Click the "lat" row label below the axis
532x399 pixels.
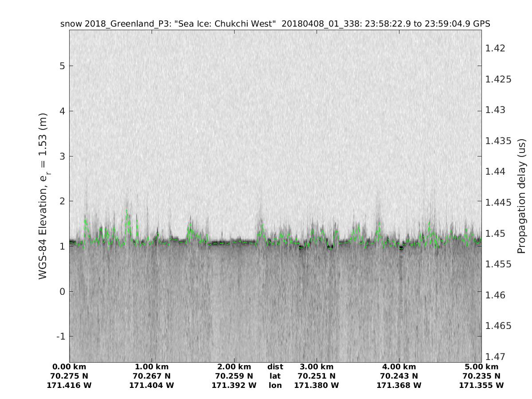pos(275,376)
